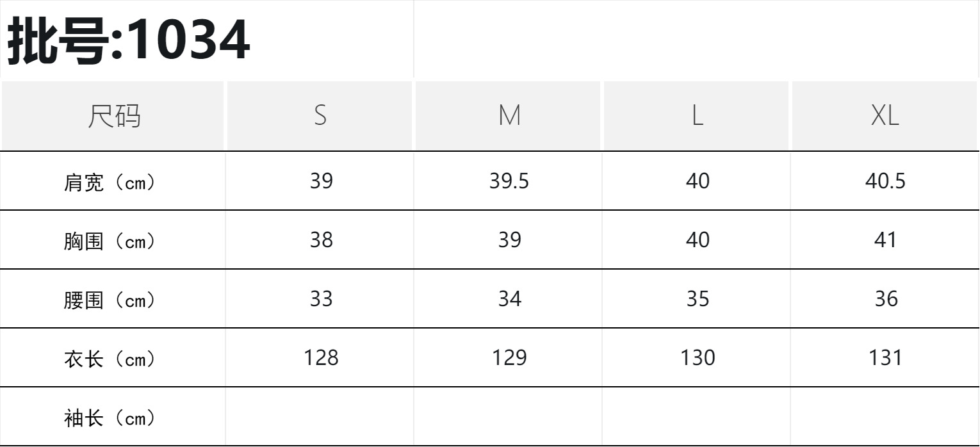Click the 肩宽（cm） row label
The image size is (980, 447).
110,183
